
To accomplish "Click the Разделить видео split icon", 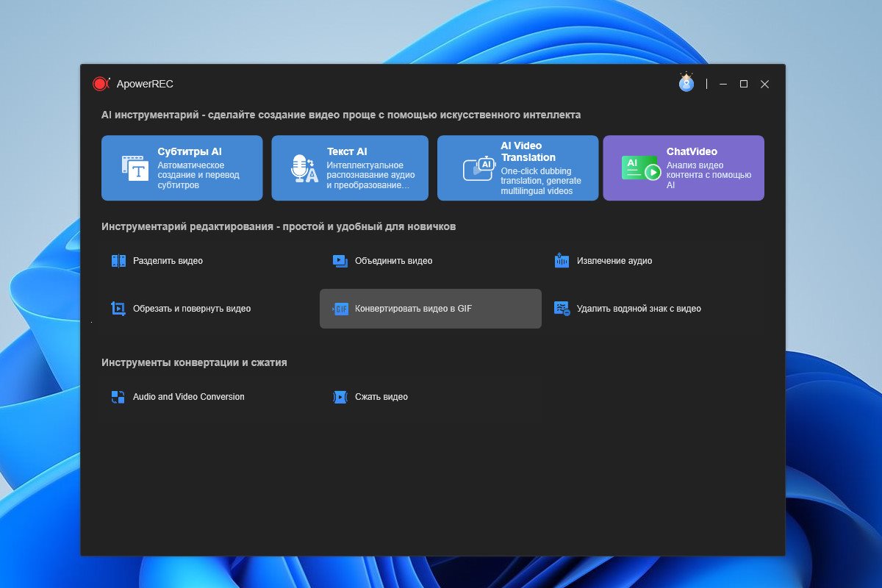I will point(118,261).
